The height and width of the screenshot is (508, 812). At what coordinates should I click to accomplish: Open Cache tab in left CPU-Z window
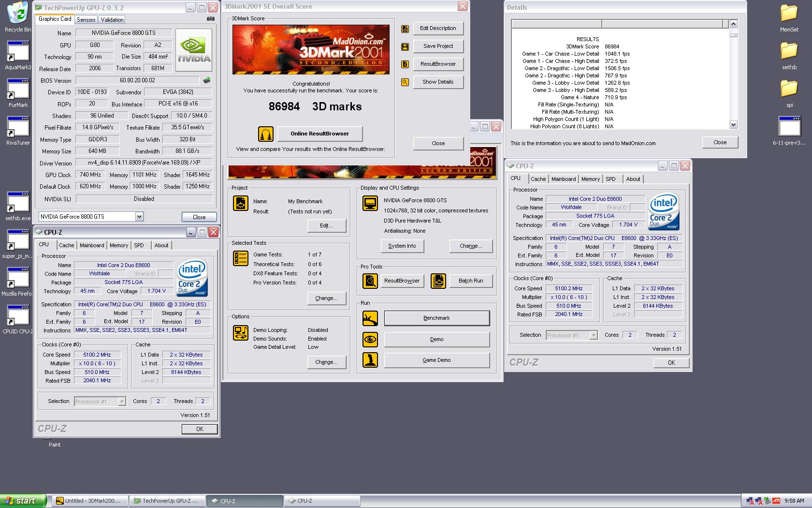coord(67,245)
